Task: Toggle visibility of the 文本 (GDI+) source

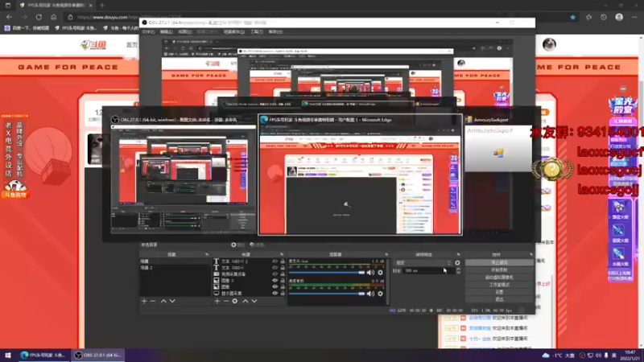Action: click(275, 268)
